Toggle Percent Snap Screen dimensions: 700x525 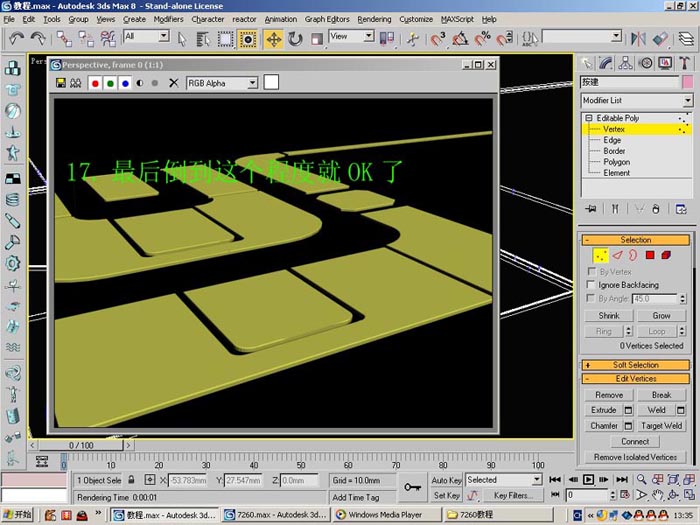pyautogui.click(x=482, y=39)
